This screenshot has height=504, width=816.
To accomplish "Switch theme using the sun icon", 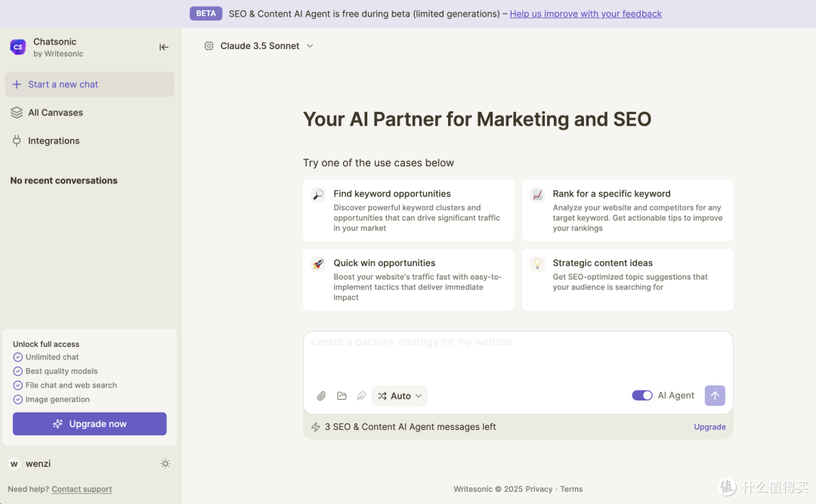I will (165, 463).
